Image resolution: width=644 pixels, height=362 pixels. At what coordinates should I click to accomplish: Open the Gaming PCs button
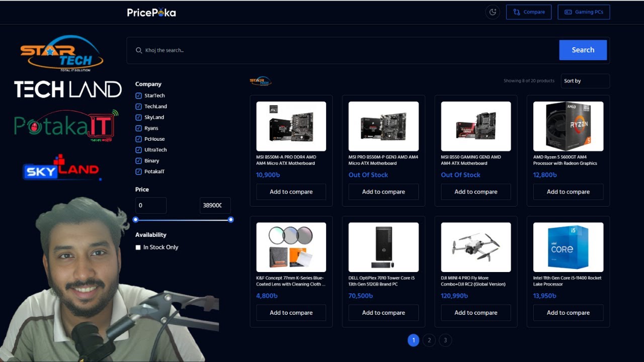[584, 12]
